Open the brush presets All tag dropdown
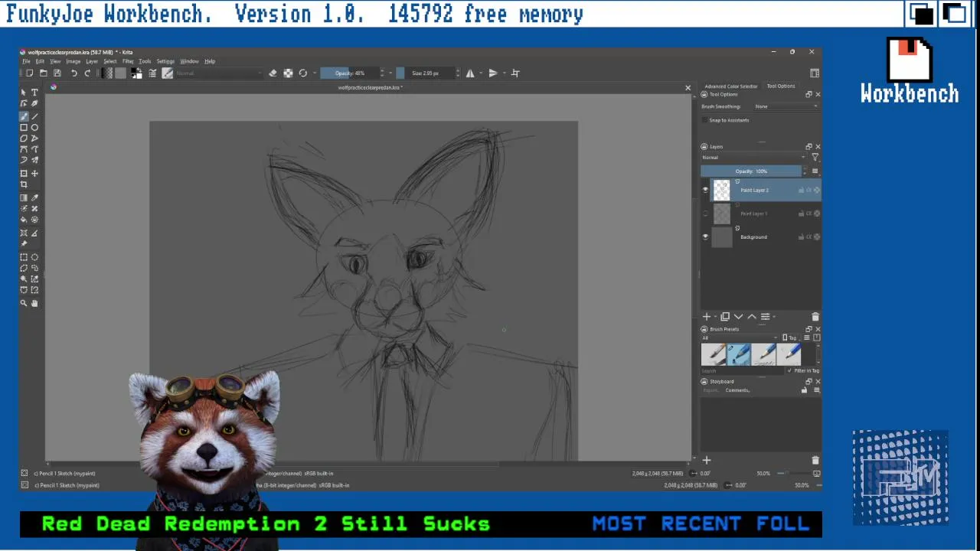Screen dimensions: 980x551 coord(740,337)
